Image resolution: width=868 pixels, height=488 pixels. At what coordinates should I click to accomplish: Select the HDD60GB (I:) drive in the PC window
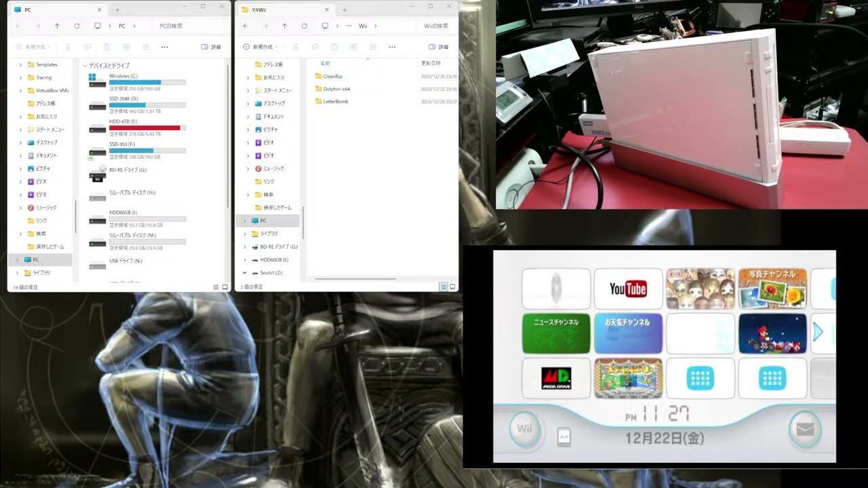138,218
